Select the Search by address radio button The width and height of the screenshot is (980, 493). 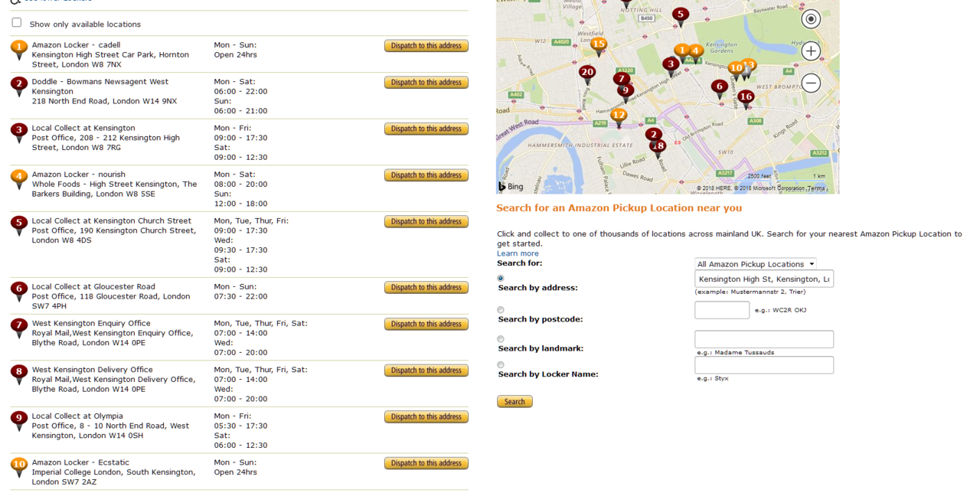[501, 279]
